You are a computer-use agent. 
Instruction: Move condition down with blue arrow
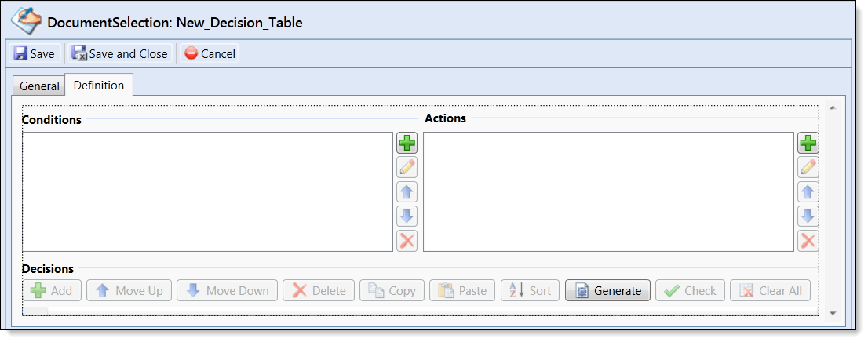pos(407,216)
